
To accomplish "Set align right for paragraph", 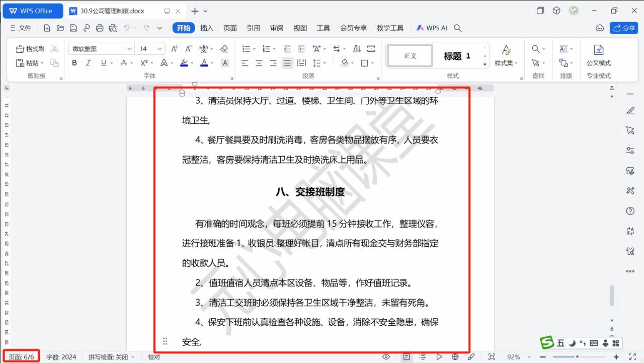I will pos(273,63).
